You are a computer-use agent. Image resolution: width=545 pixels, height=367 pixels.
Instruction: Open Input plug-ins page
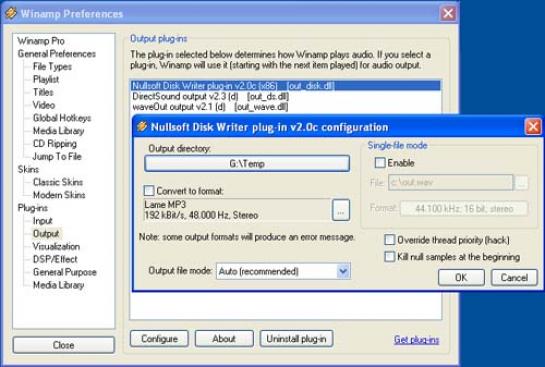(x=42, y=221)
